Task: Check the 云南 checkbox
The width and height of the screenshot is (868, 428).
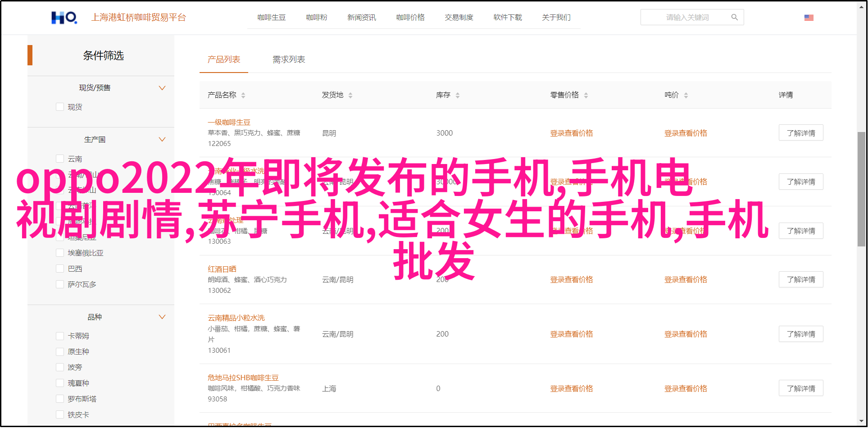Action: tap(60, 159)
